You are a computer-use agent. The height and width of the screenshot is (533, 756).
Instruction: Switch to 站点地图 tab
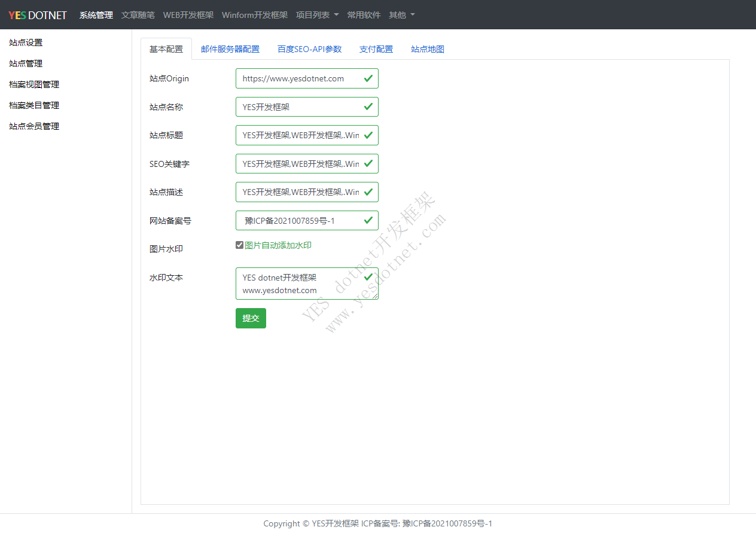coord(428,49)
